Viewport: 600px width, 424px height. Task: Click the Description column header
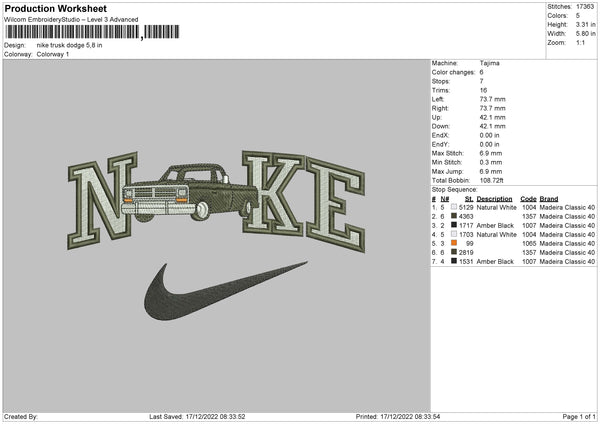coord(494,199)
